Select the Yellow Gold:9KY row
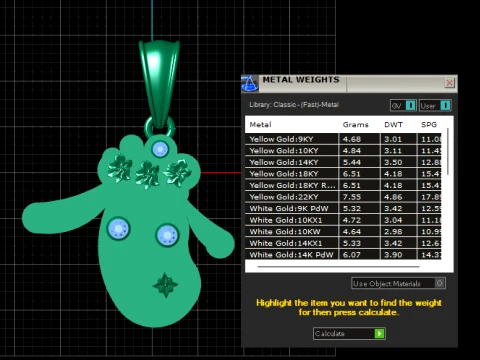This screenshot has height=360, width=480. pyautogui.click(x=343, y=139)
